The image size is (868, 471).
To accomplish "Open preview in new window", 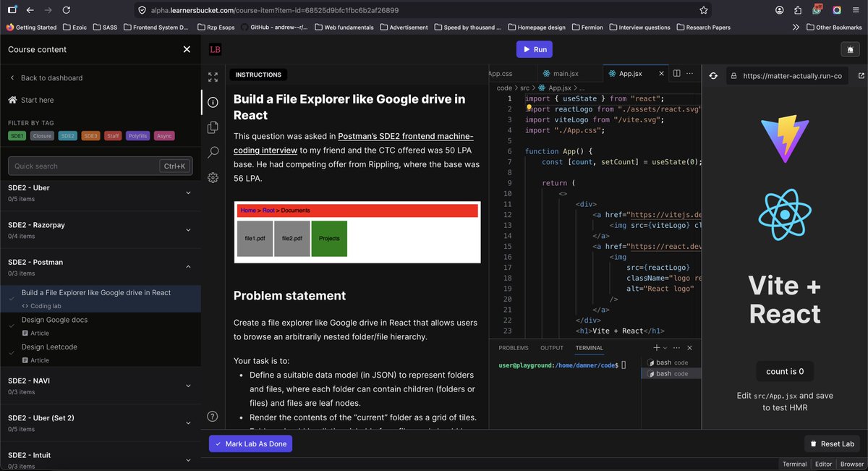I will click(x=861, y=75).
